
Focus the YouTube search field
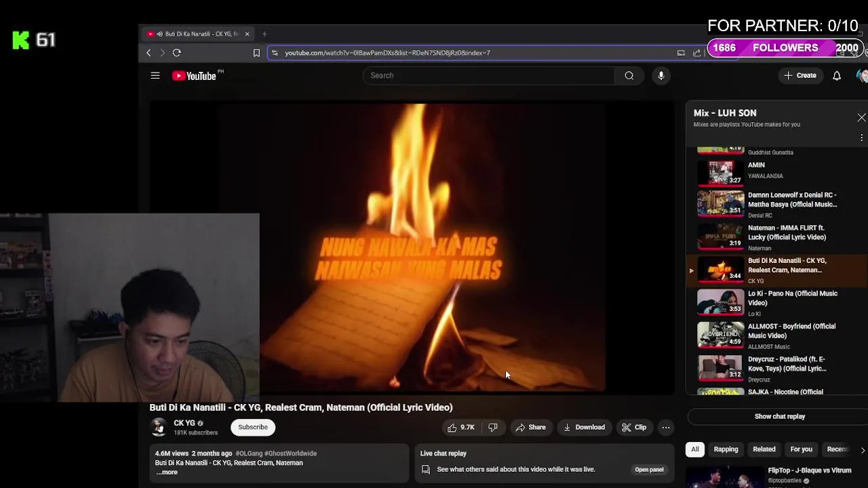489,76
